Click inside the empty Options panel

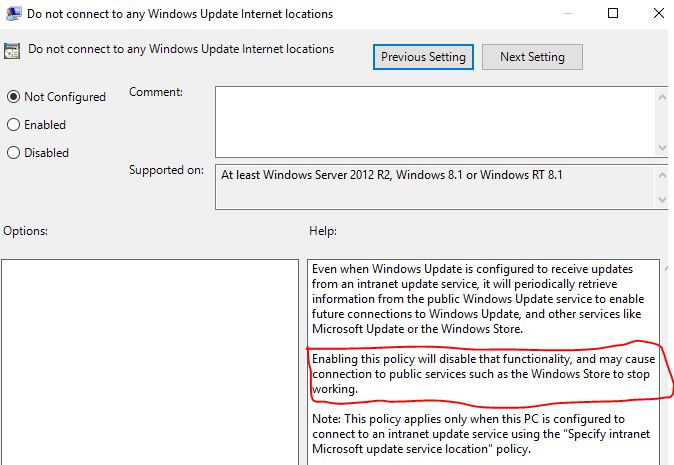(150, 362)
